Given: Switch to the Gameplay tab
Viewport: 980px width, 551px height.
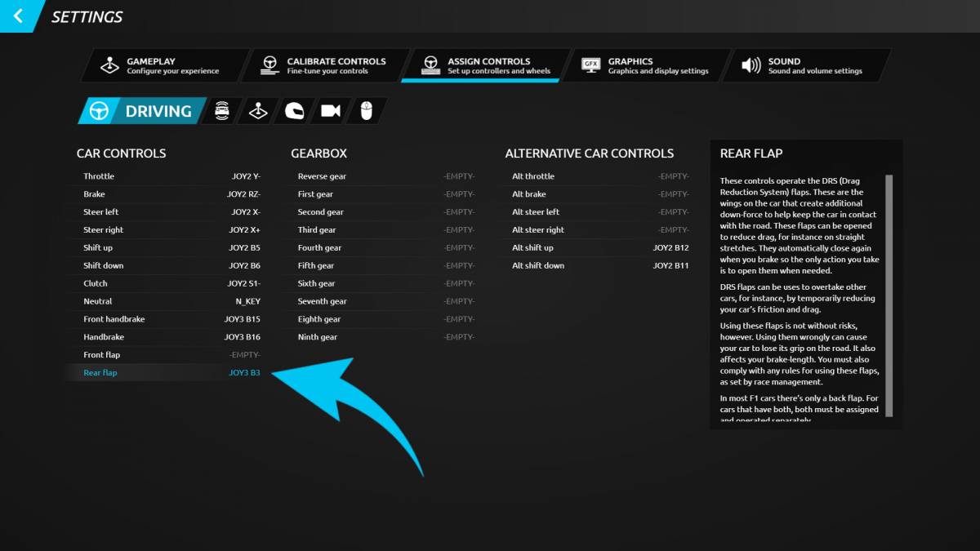Looking at the screenshot, I should [162, 65].
